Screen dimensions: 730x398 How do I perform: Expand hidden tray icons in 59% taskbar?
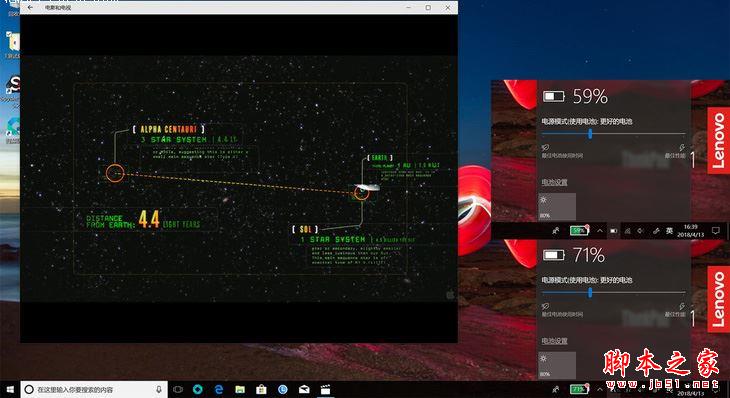(x=600, y=230)
